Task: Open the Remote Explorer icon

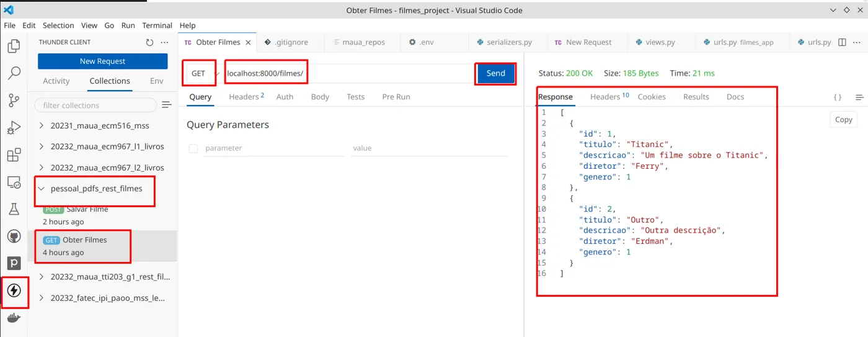Action: (x=14, y=182)
